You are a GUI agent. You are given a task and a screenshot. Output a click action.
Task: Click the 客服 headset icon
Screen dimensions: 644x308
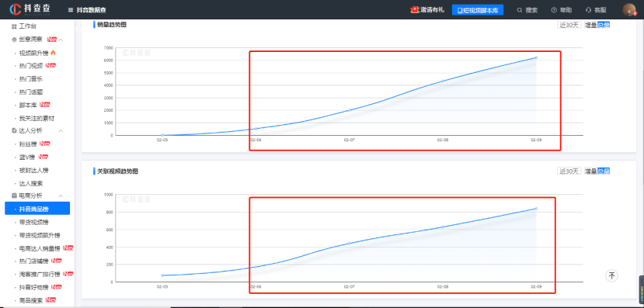coord(588,10)
